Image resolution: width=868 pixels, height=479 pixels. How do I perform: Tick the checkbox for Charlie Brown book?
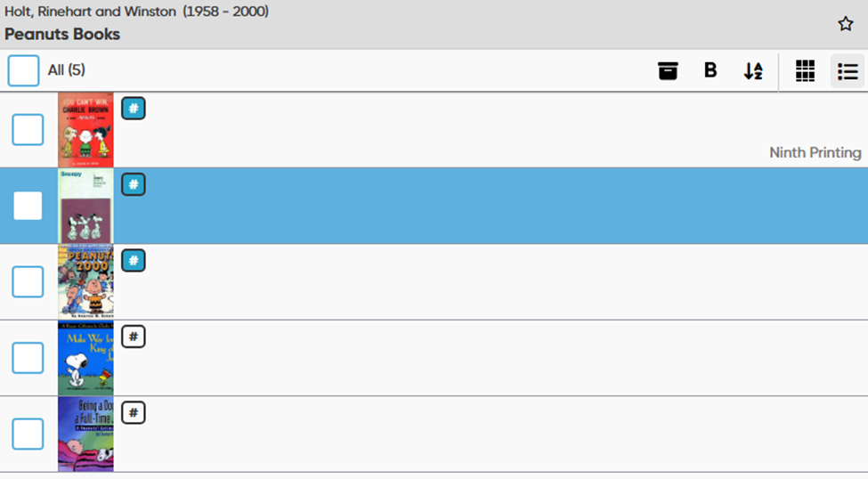point(28,130)
